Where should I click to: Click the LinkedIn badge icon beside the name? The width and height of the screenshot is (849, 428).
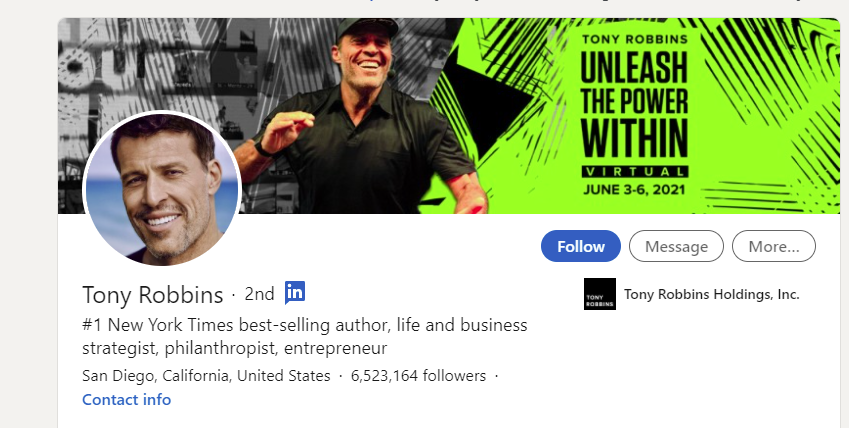point(295,292)
